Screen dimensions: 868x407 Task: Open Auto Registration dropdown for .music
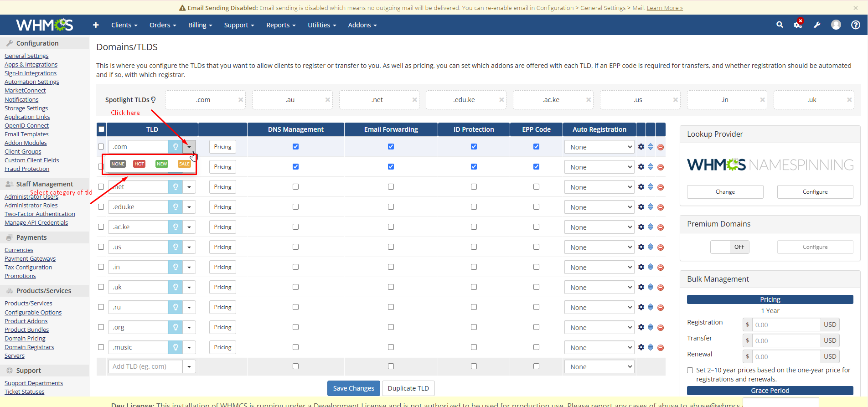pyautogui.click(x=599, y=348)
